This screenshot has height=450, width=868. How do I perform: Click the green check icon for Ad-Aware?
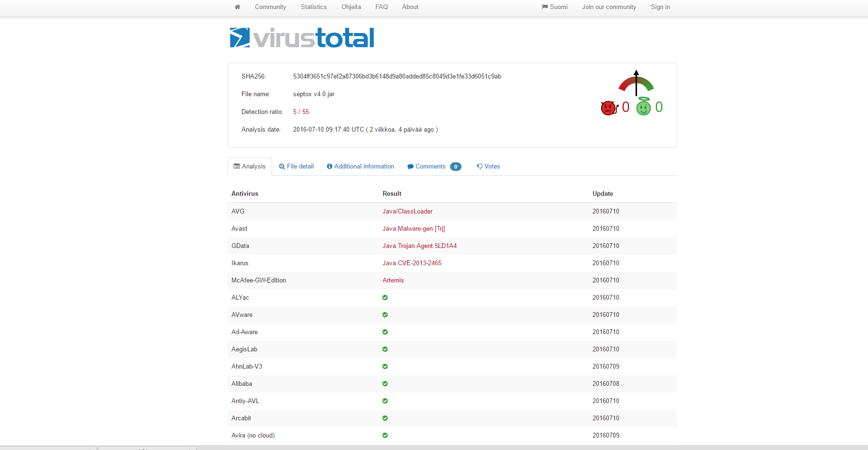(385, 332)
